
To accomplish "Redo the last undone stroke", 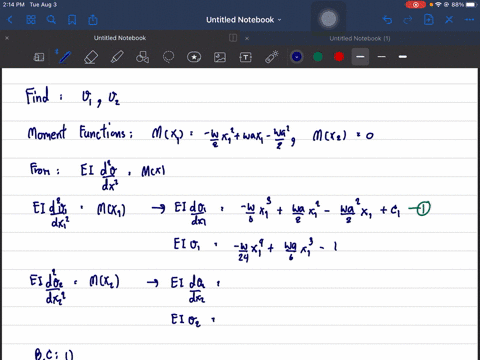I will (x=408, y=20).
